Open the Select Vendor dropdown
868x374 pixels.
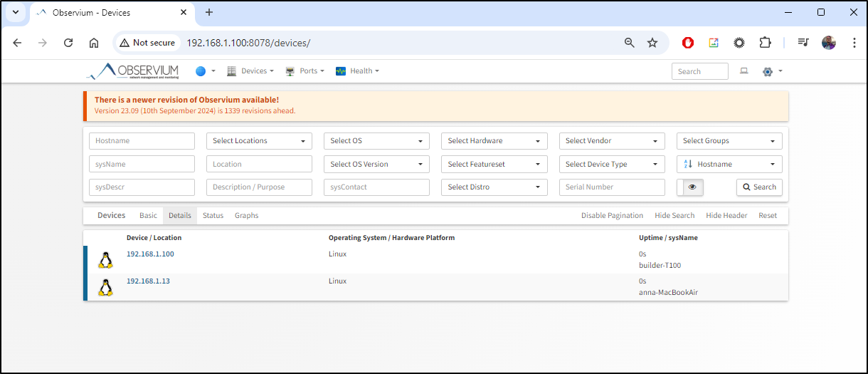tap(612, 141)
